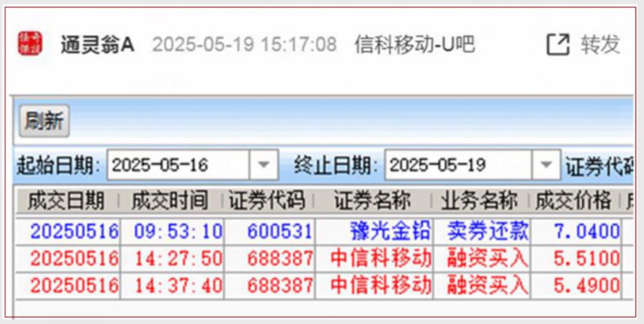
Task: Select the date cell in the 14:27:50 row
Action: tap(68, 258)
